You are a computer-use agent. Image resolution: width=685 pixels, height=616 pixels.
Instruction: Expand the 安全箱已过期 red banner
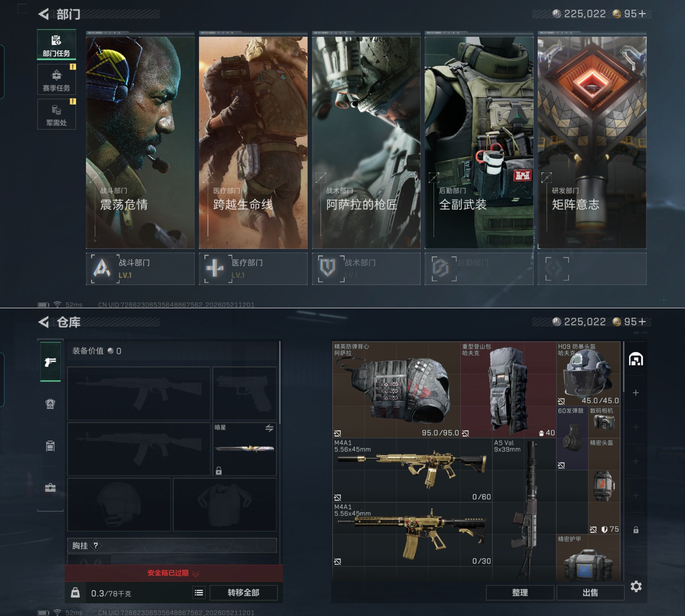pyautogui.click(x=174, y=573)
